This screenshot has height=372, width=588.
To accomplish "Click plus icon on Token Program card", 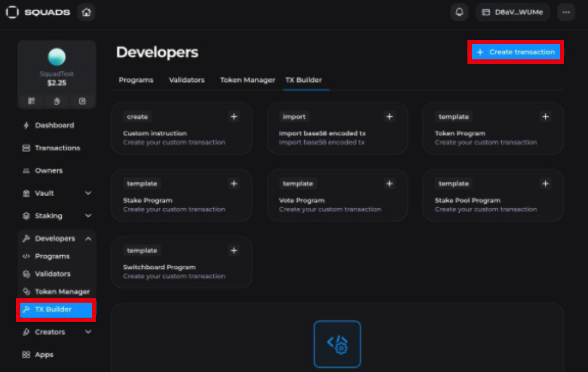I will click(546, 117).
